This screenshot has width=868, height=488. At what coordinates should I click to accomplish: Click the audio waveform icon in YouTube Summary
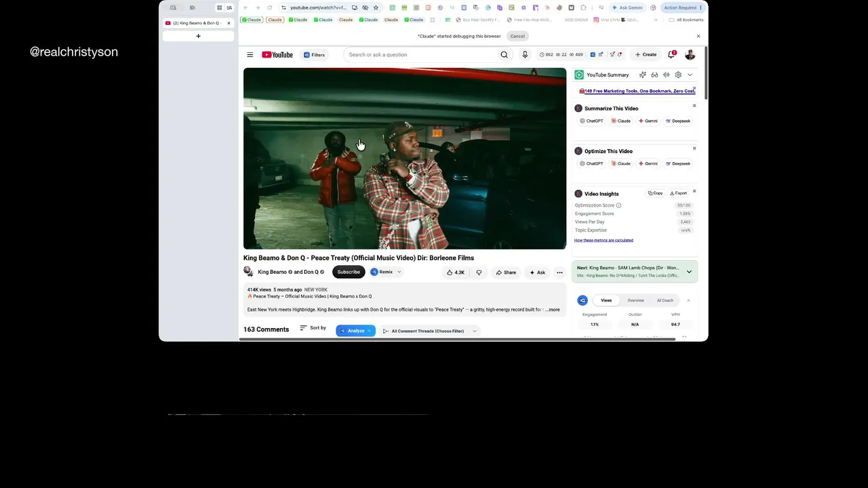[x=667, y=75]
